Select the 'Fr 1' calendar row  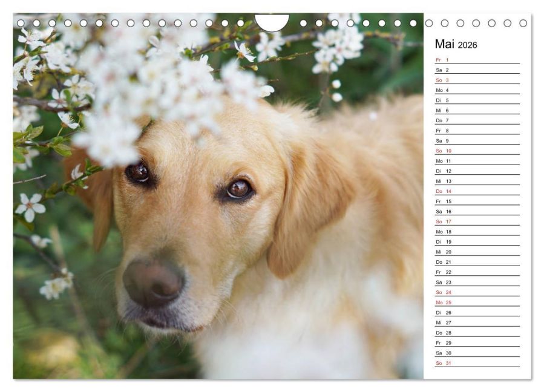coord(477,60)
